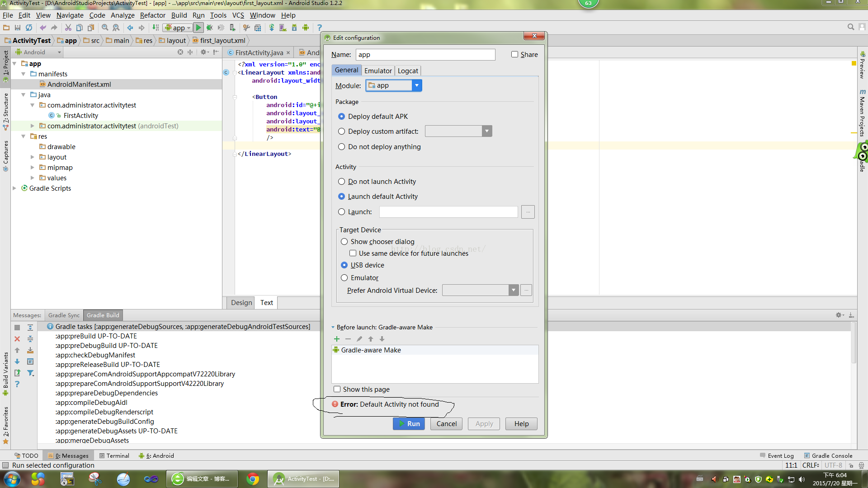868x488 pixels.
Task: Click the browse button next to Launch field
Action: (x=528, y=212)
